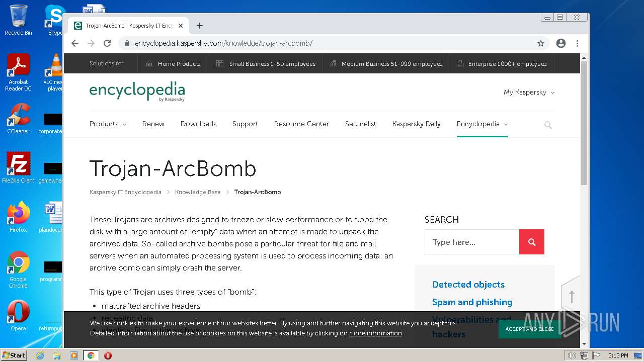Open media player from taskbar
This screenshot has width=644, height=362.
tap(74, 355)
